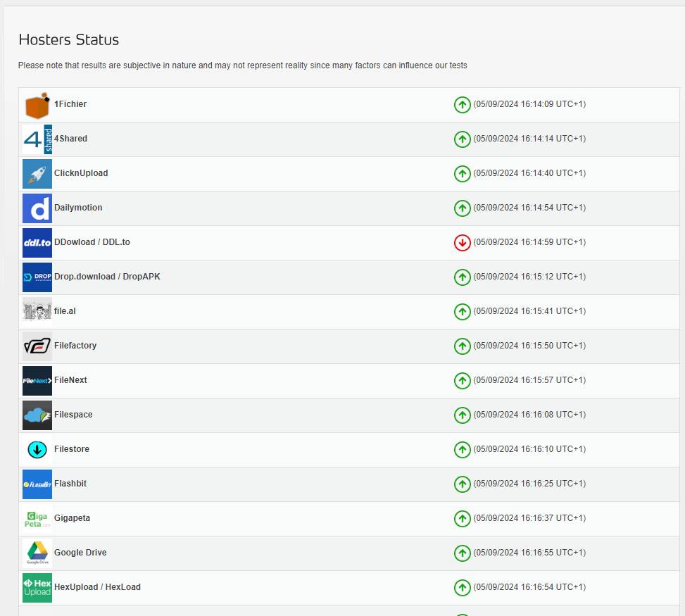Click the green up status icon for 1Fichier
Image resolution: width=685 pixels, height=616 pixels.
tap(463, 105)
